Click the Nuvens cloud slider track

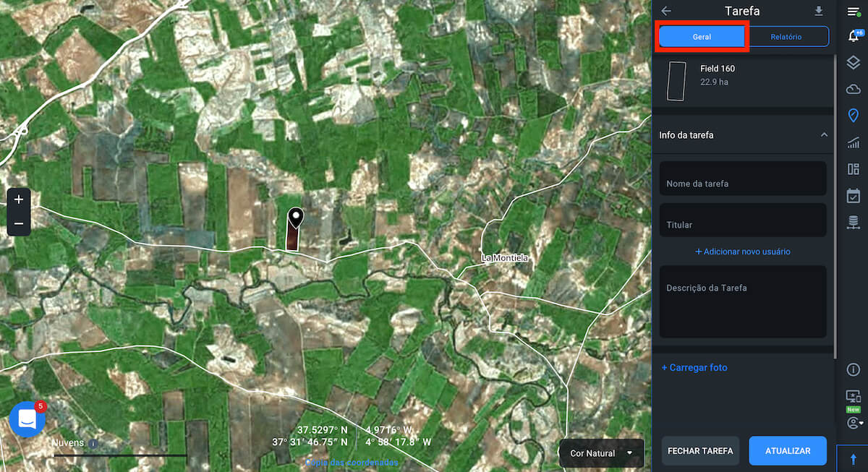pos(120,455)
